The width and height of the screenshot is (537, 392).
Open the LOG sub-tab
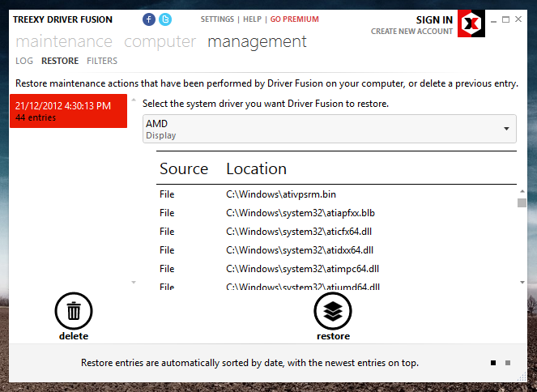[24, 61]
